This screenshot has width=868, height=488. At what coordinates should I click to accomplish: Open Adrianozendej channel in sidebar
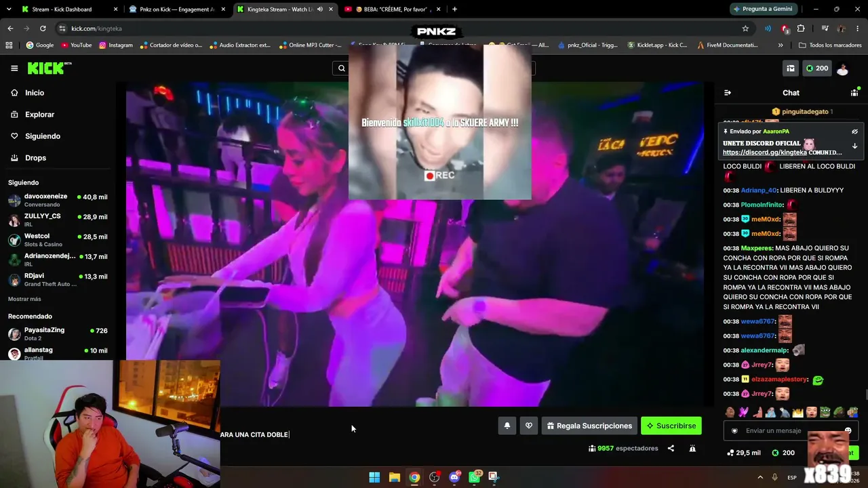click(58, 260)
